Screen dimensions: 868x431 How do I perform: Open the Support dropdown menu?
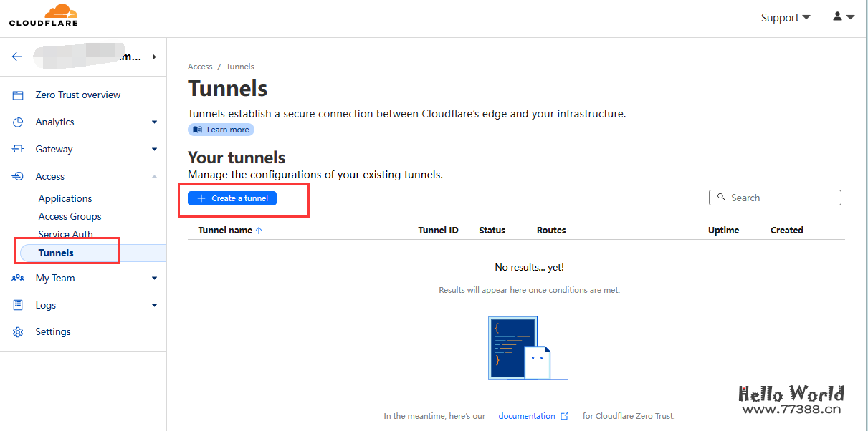tap(785, 18)
